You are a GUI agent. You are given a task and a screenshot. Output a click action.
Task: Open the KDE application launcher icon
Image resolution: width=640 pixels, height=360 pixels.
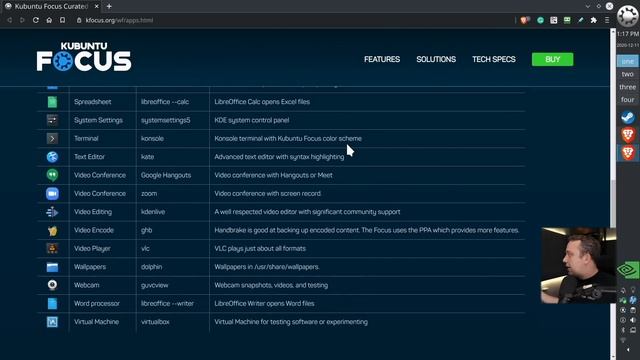[628, 16]
